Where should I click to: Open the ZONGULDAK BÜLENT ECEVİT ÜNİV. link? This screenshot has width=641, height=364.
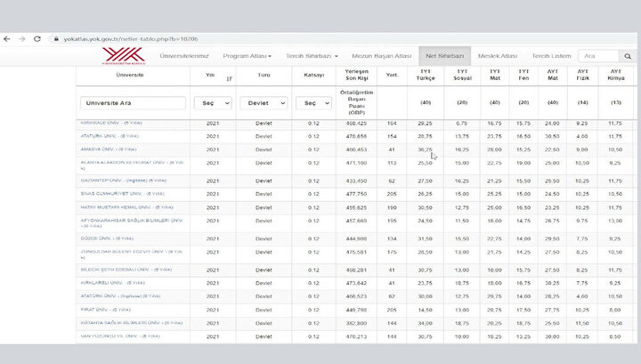(132, 255)
